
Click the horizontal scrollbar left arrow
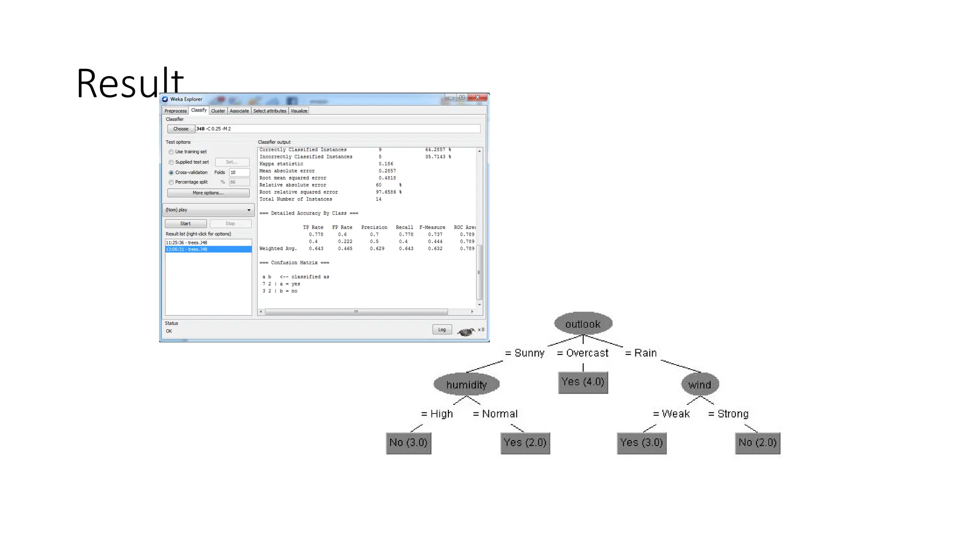[x=261, y=312]
